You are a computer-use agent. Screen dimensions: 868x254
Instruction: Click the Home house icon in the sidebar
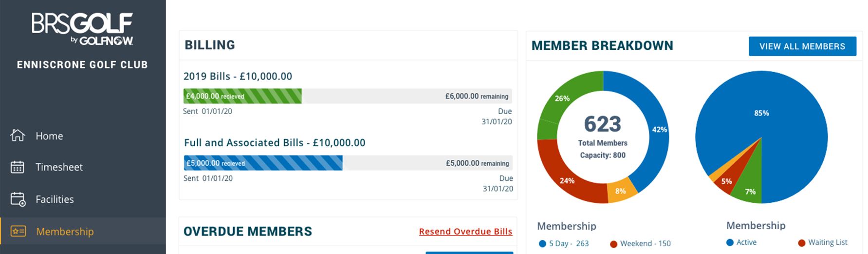coord(18,135)
